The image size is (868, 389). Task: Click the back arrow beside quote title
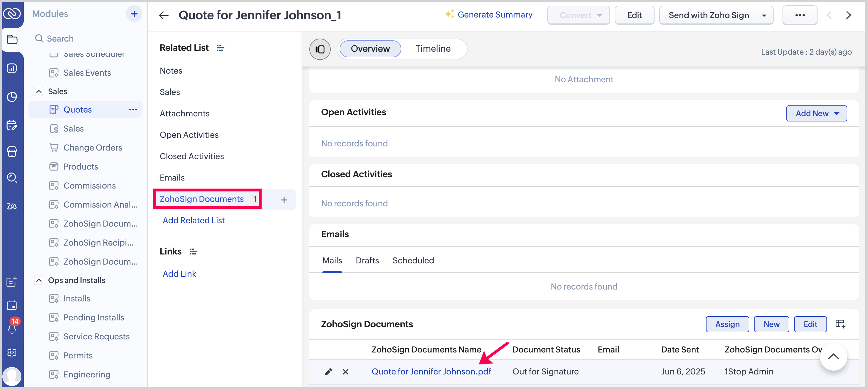164,15
